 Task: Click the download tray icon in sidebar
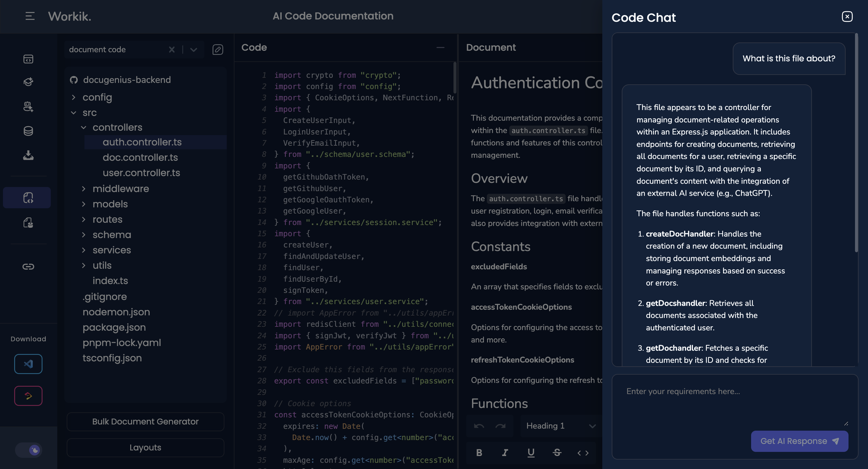(28, 155)
